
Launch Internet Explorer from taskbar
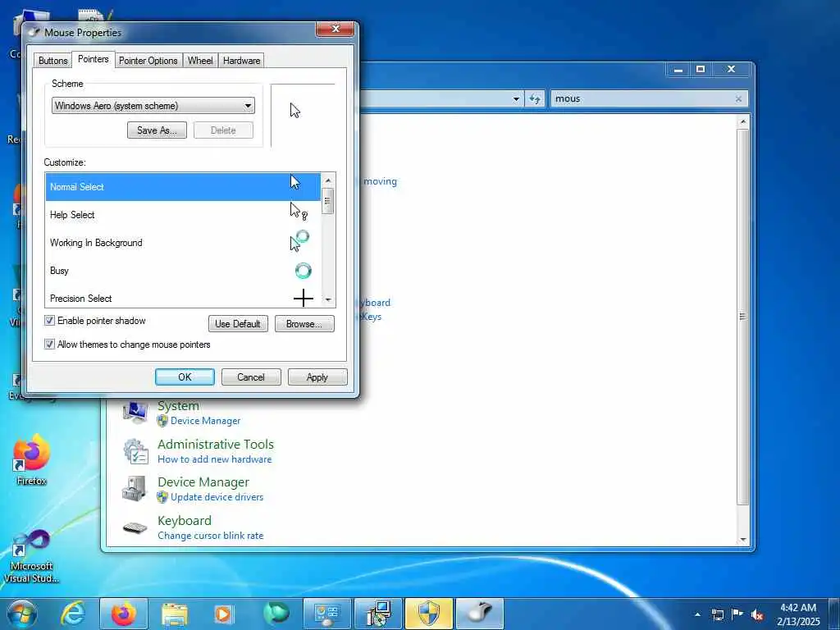point(72,614)
